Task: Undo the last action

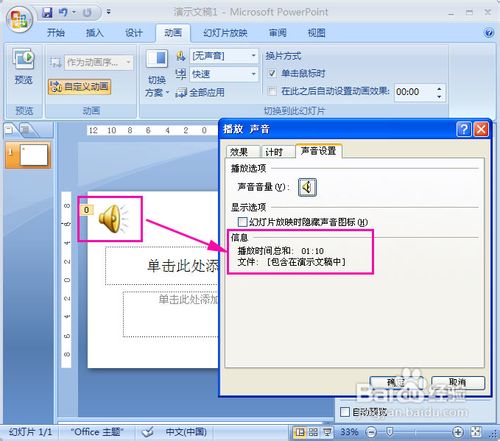Action: 63,13
